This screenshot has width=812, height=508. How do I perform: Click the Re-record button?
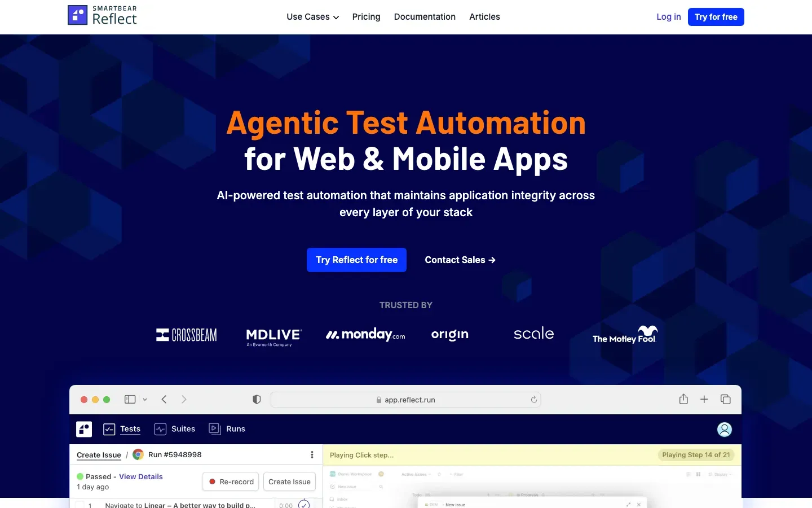coord(231,481)
